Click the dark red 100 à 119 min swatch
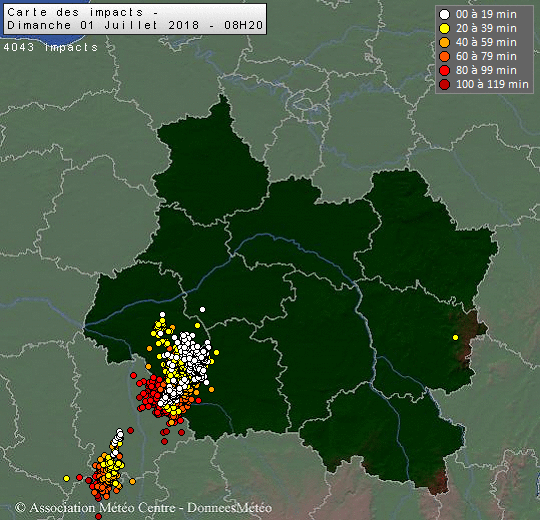540x520 pixels. click(445, 84)
